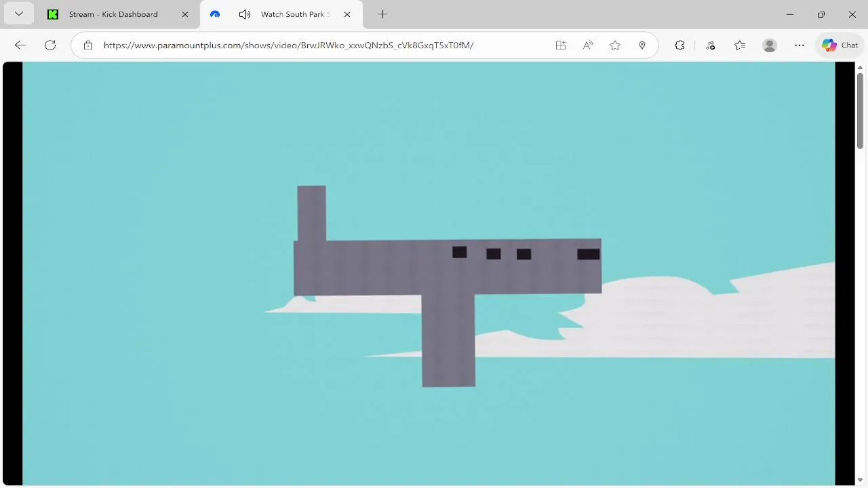
Task: Click the scrollbar down arrow
Action: pyautogui.click(x=860, y=481)
